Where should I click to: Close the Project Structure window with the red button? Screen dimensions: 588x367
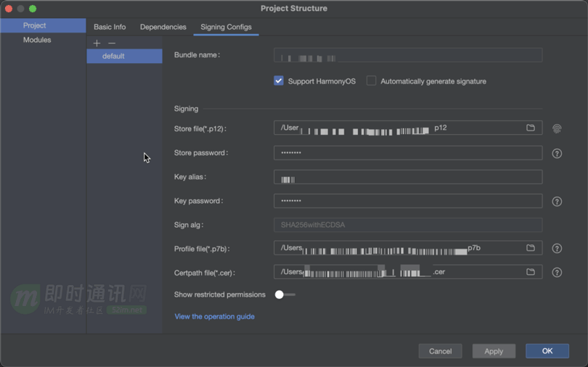(x=9, y=8)
